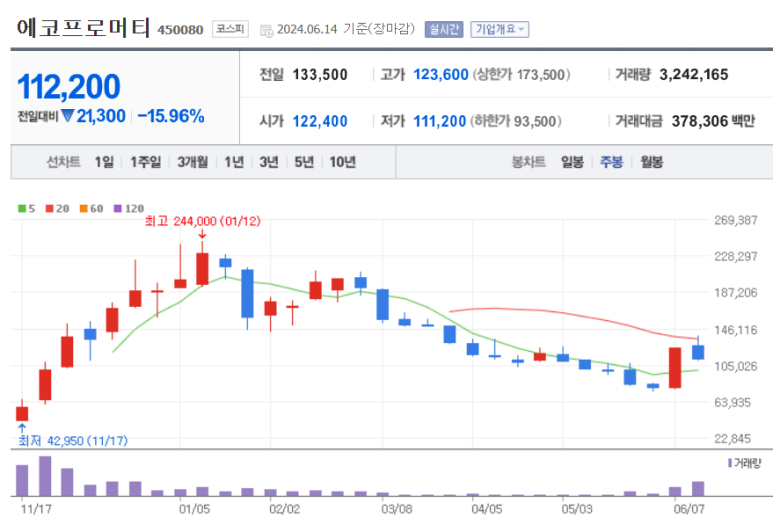Click the stock name 에코프로머티
The height and width of the screenshot is (525, 773).
point(83,28)
